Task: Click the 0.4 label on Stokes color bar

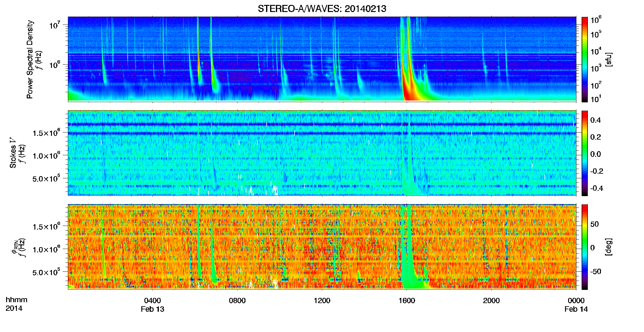Action: click(595, 120)
